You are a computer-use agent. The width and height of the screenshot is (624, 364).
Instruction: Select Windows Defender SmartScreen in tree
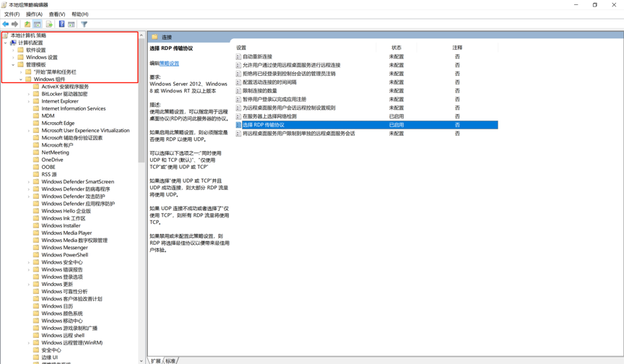pos(77,182)
